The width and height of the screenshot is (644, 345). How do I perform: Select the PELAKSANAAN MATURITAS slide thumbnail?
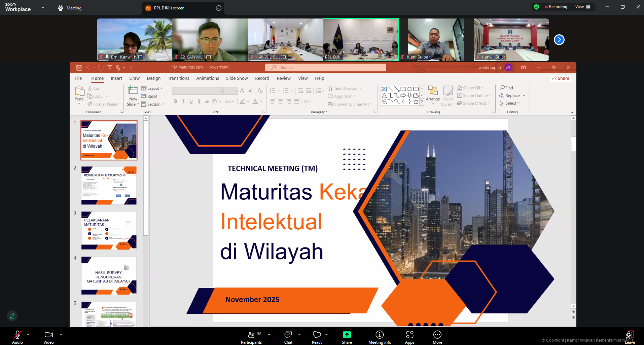pyautogui.click(x=108, y=230)
